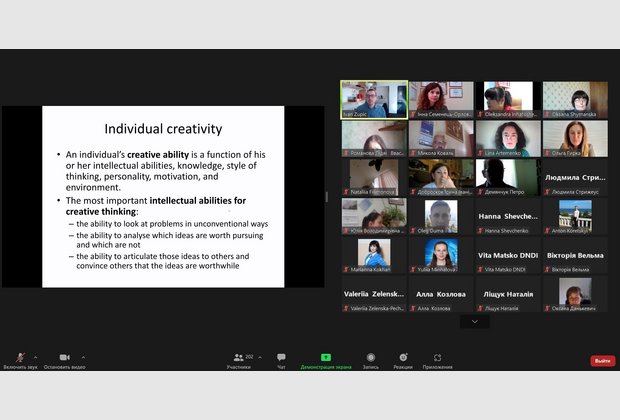Select Vita Matsko DNDI participant tile
Image resolution: width=620 pixels, height=420 pixels.
[508, 256]
